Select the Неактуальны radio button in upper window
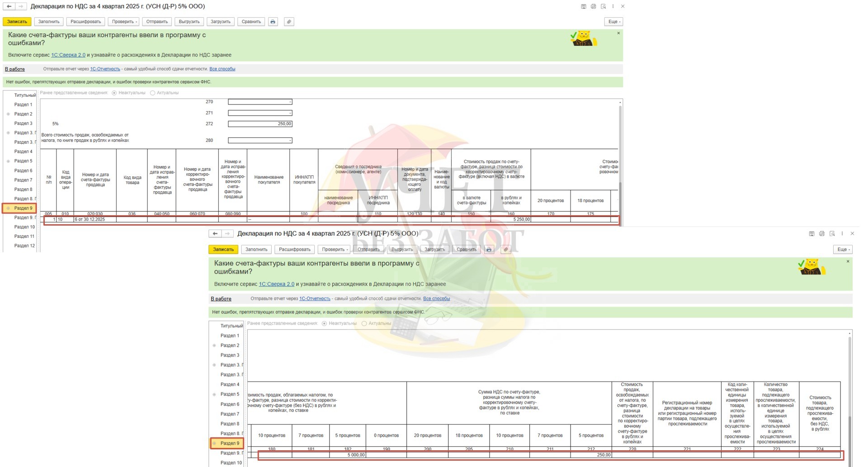The image size is (868, 467). coord(114,93)
